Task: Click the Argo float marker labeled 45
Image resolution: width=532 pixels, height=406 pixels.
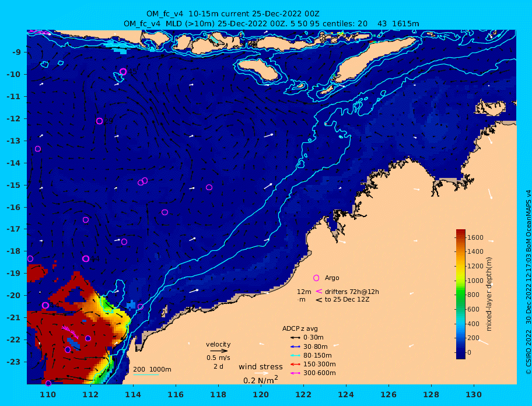Action: click(x=123, y=72)
